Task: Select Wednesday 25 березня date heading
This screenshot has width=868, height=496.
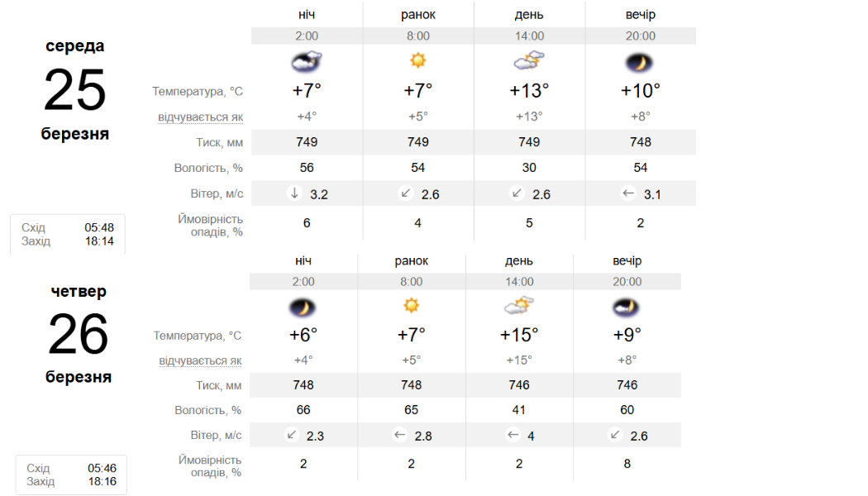Action: coord(74,89)
